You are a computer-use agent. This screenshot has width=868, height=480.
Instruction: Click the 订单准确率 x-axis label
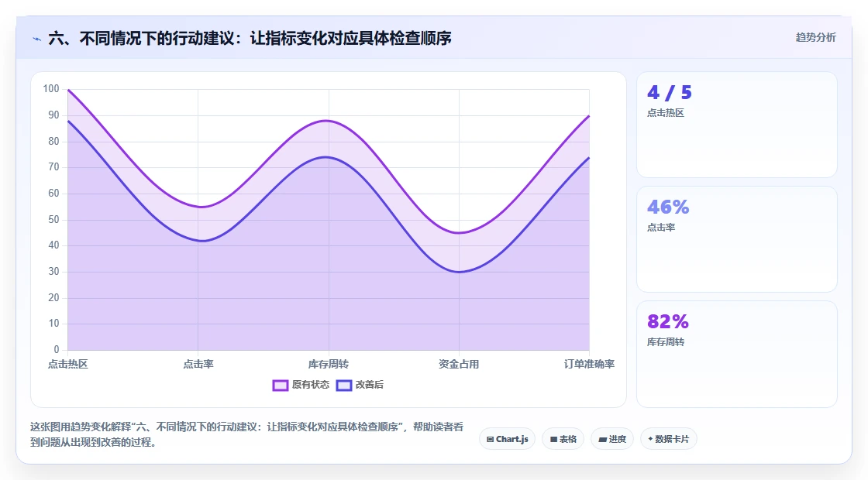pyautogui.click(x=589, y=364)
